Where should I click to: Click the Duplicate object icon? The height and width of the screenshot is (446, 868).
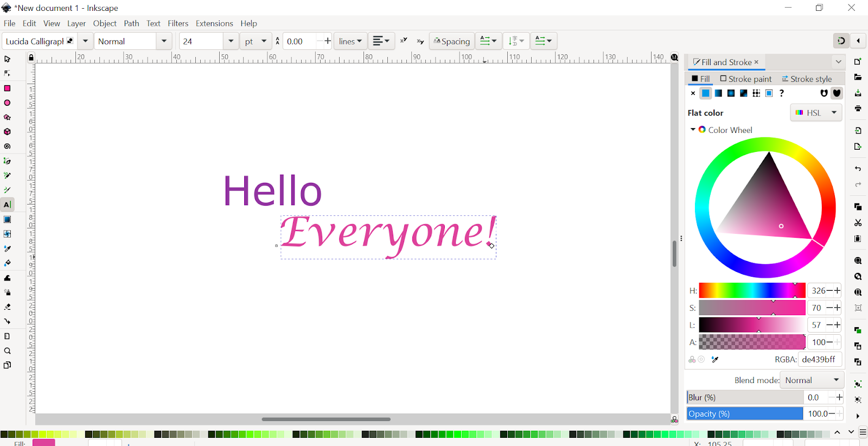858,330
